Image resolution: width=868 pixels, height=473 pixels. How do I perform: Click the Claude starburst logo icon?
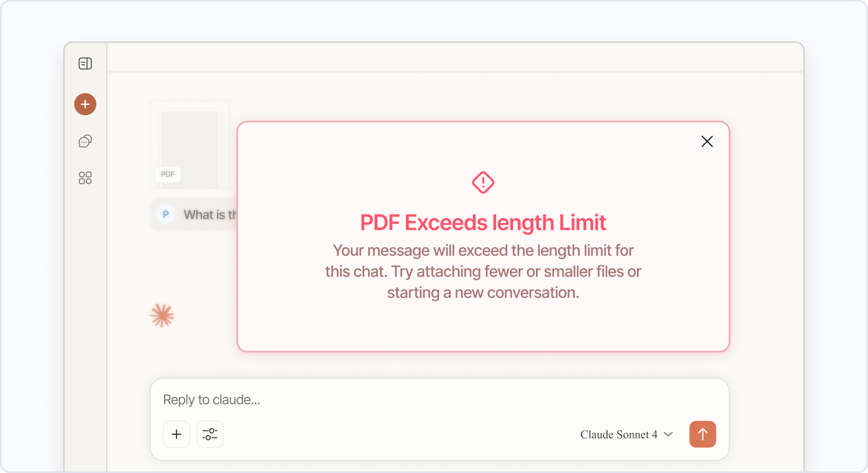[x=162, y=315]
